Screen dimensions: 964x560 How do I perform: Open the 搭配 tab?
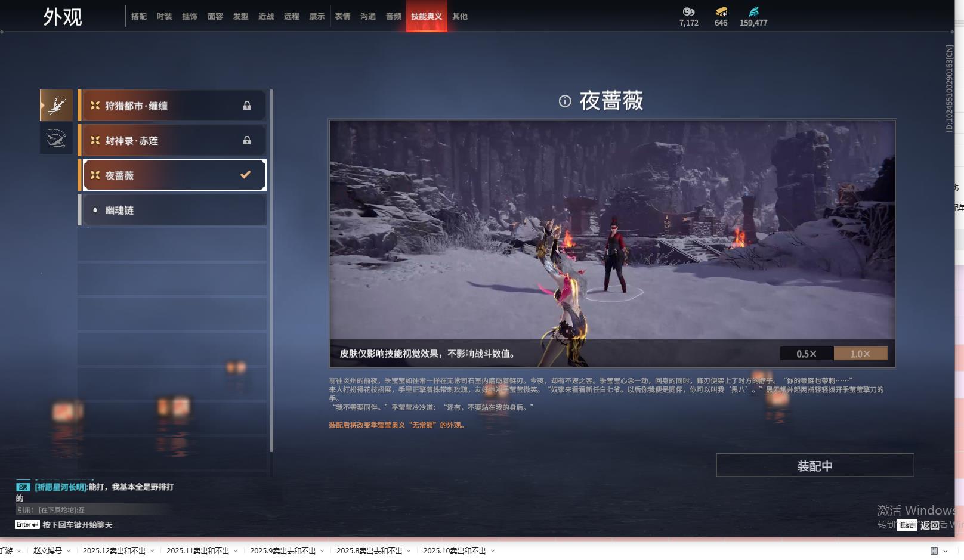tap(139, 17)
